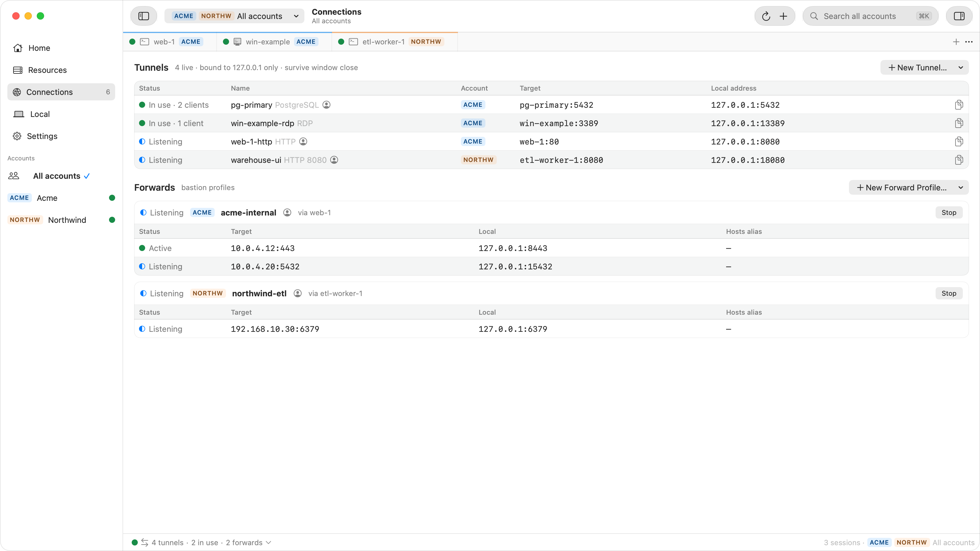This screenshot has height=551, width=980.
Task: Open Home in the sidebar
Action: pyautogui.click(x=61, y=48)
